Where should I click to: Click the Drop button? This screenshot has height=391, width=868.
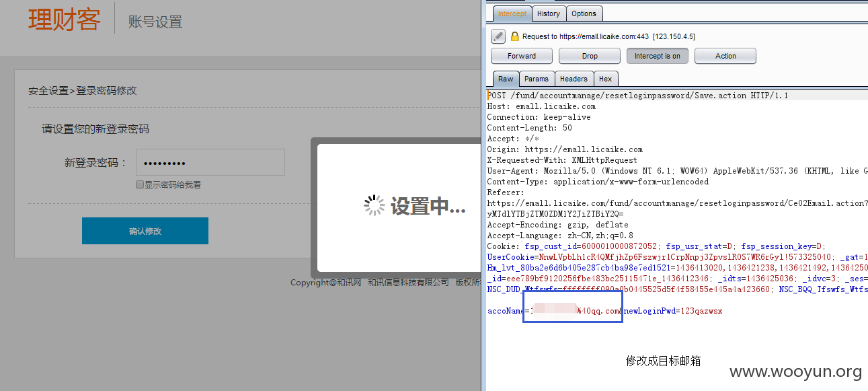[590, 56]
